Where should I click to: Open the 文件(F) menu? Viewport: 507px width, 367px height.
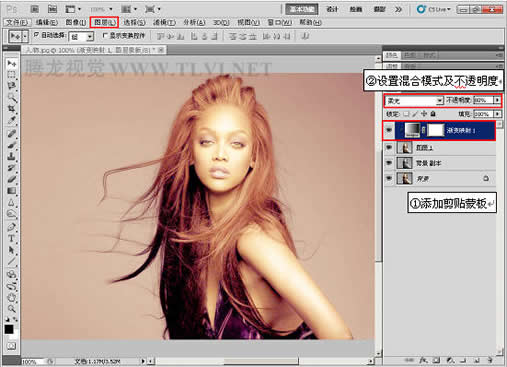17,23
